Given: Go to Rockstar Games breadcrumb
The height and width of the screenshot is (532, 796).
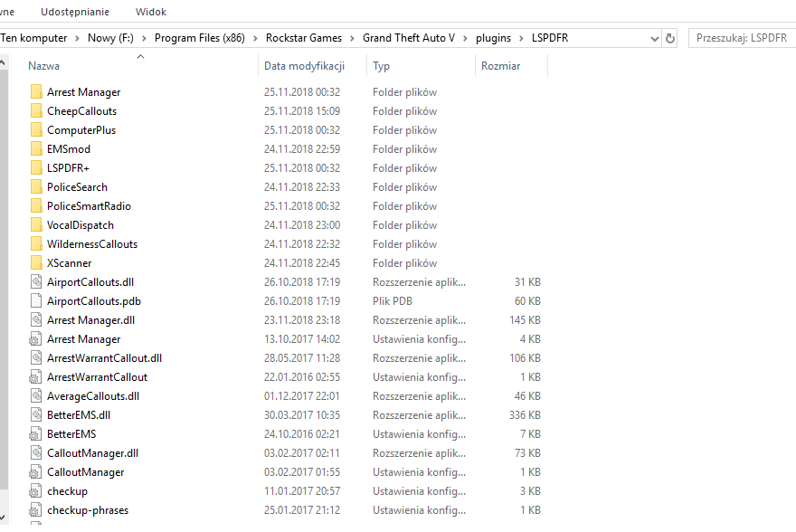Looking at the screenshot, I should pos(304,38).
